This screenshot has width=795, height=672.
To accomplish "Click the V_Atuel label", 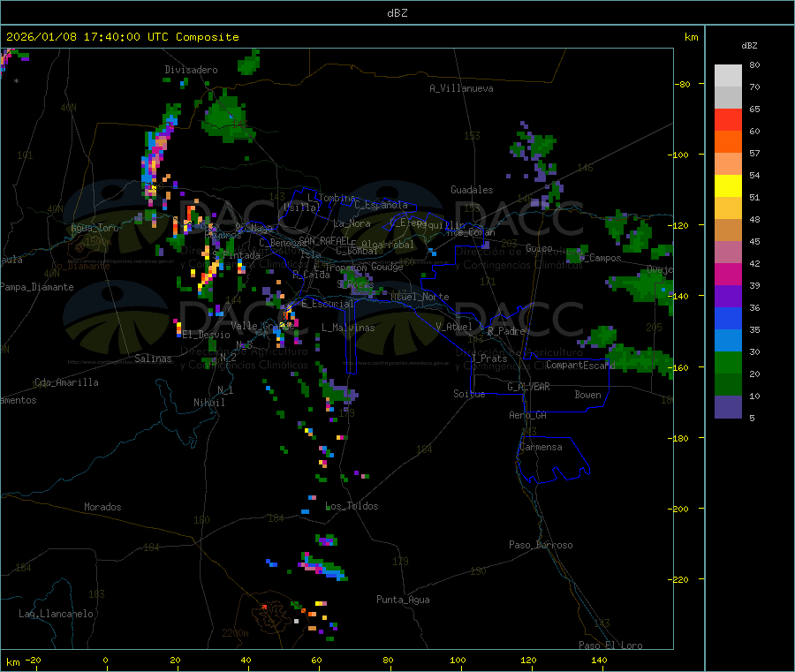I will [x=454, y=327].
